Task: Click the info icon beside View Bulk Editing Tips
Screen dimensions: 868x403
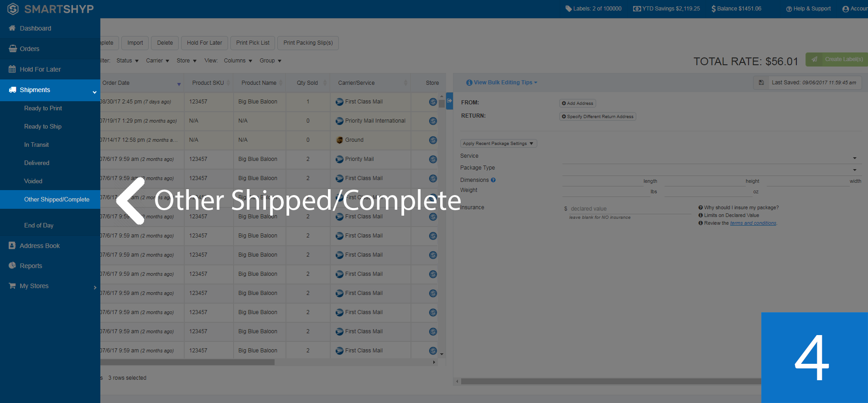Action: pyautogui.click(x=469, y=83)
